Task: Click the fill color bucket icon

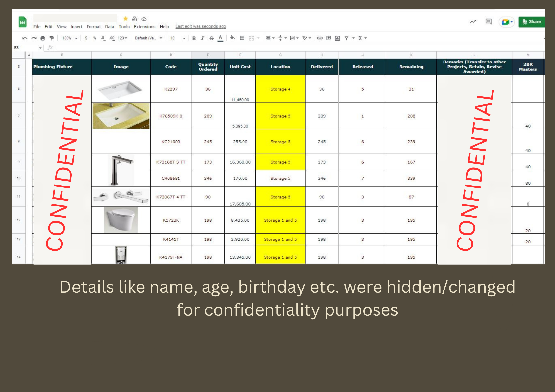Action: tap(232, 38)
